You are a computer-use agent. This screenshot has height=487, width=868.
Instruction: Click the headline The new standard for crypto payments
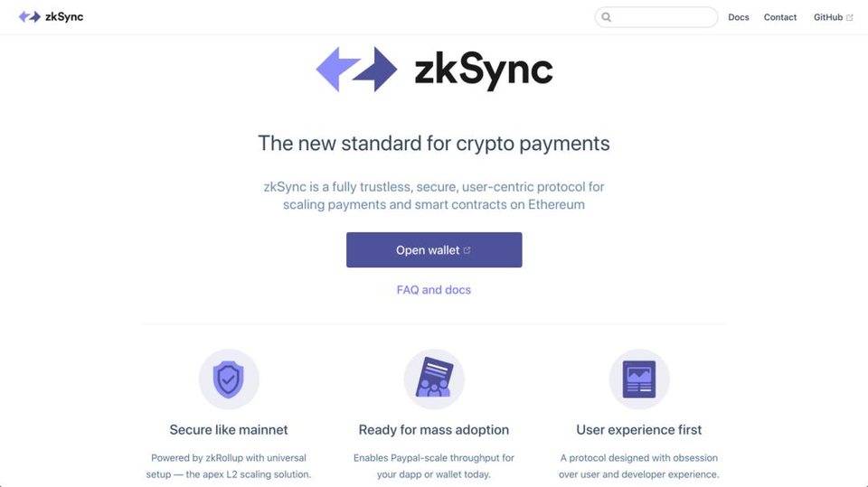[434, 144]
